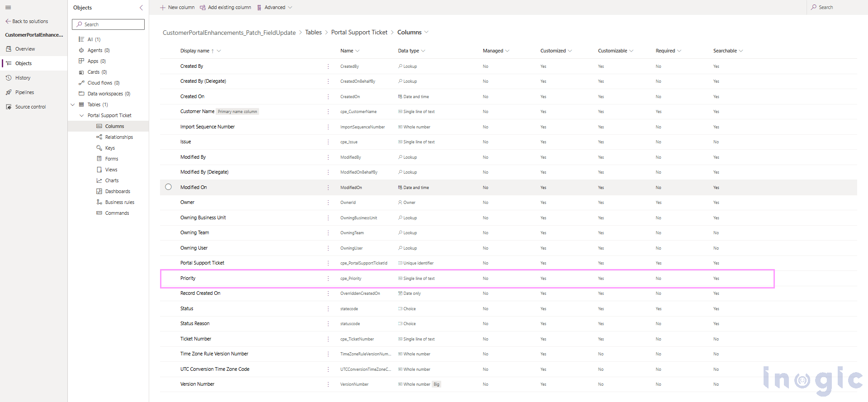Select Columns under Portal Support Ticket
This screenshot has height=402, width=868.
(114, 126)
